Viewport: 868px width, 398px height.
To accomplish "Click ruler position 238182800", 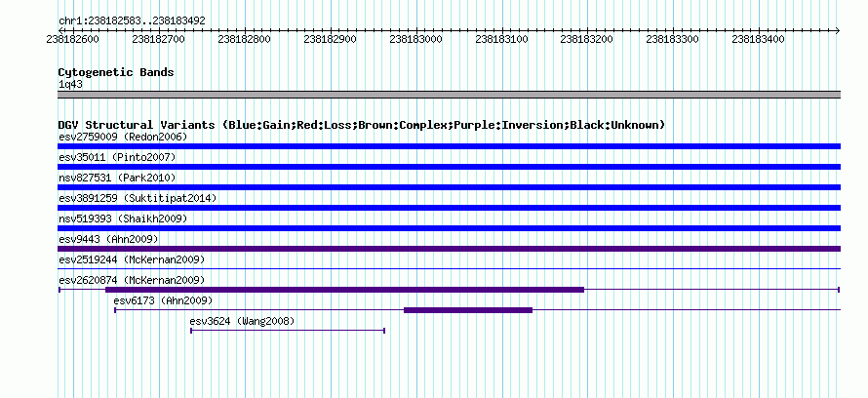I will click(244, 39).
